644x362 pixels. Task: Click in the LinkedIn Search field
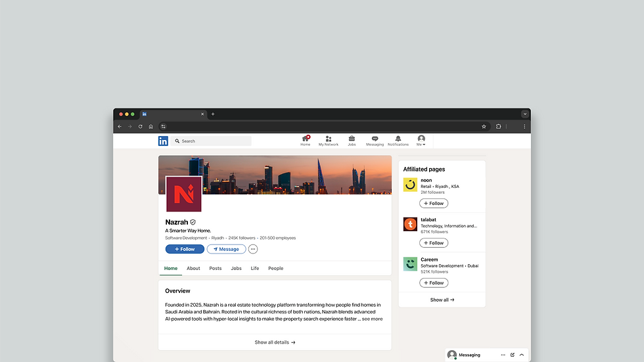(212, 141)
